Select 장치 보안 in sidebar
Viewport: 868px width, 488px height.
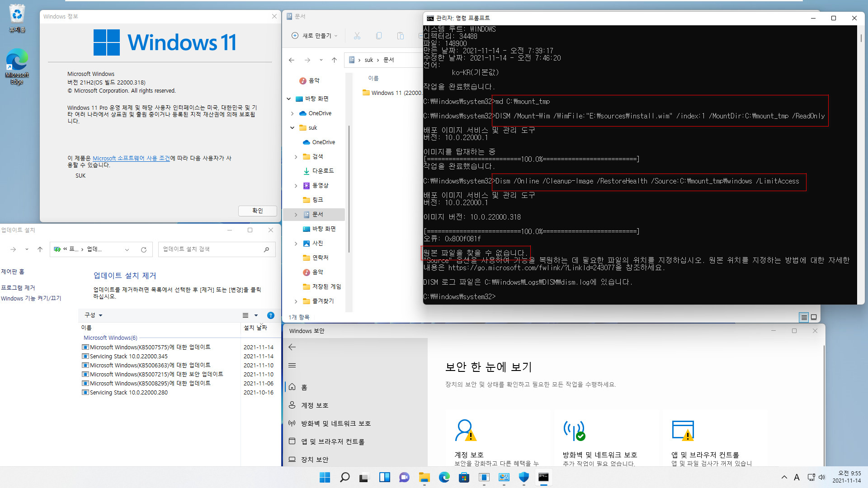(356, 460)
